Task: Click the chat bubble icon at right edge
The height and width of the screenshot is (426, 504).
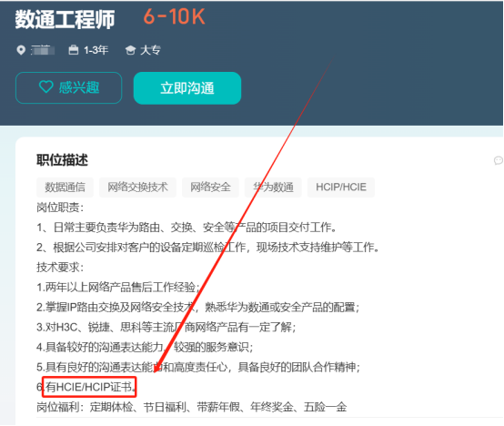Action: click(499, 160)
